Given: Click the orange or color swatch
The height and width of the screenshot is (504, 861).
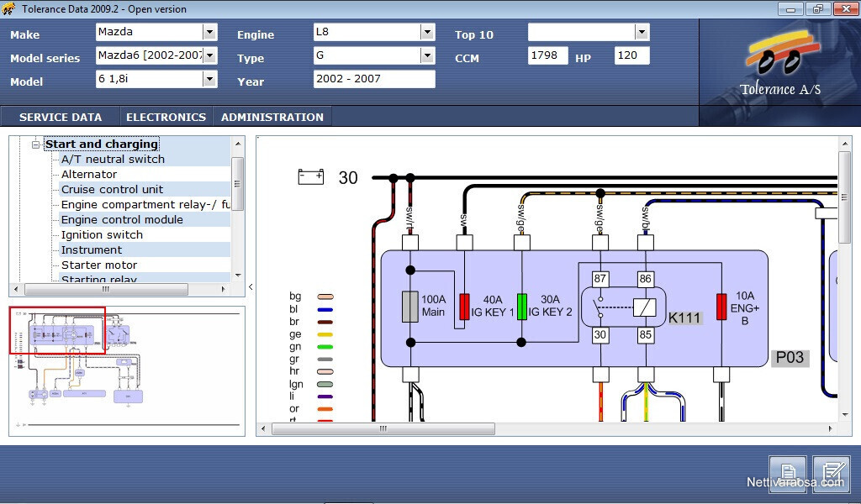Looking at the screenshot, I should (325, 409).
